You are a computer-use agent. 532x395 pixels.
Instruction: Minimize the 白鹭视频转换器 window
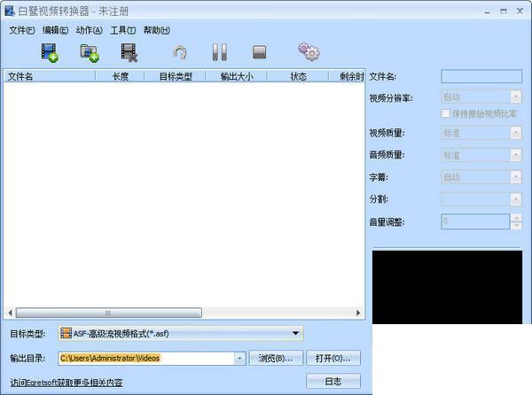[x=487, y=12]
